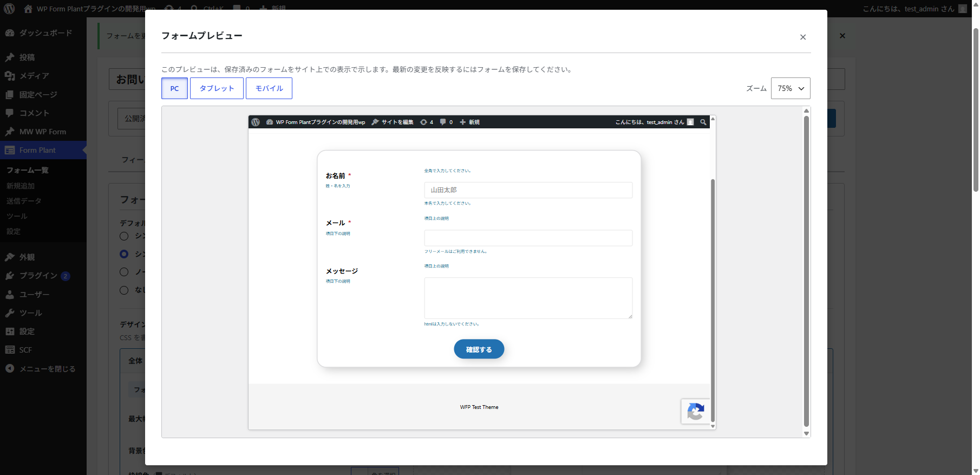Screen dimensions: 980x475
Task: Open 新規追加 submenu
Action: 21,186
